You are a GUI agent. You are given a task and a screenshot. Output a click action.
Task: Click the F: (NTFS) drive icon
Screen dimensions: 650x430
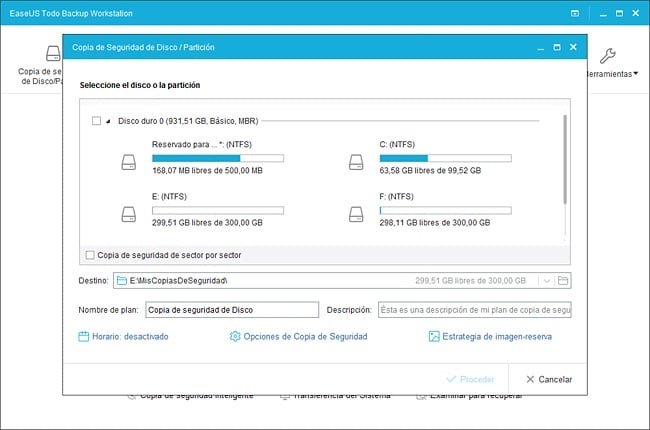[356, 214]
